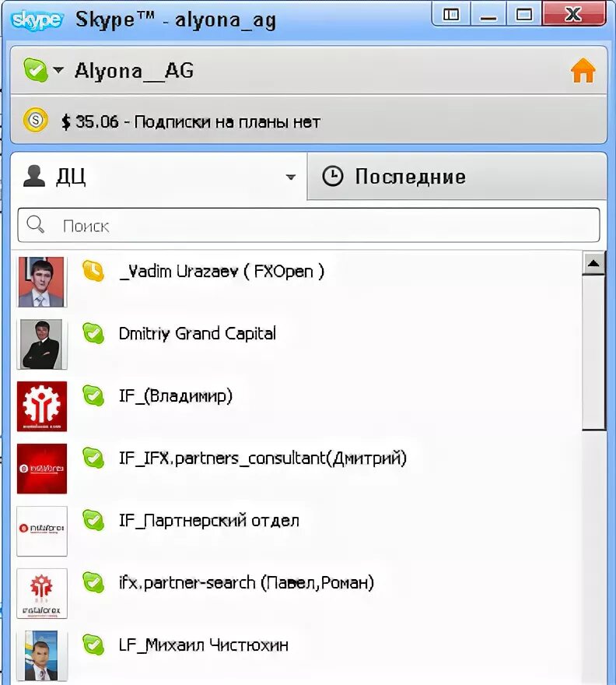The image size is (616, 685).
Task: Click status icon of LF_Михаил Чистюхин
Action: 93,645
